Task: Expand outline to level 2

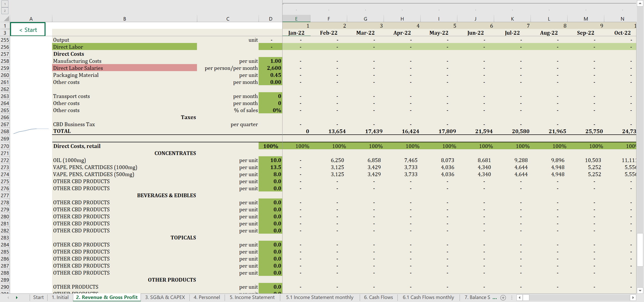Action: [5, 11]
